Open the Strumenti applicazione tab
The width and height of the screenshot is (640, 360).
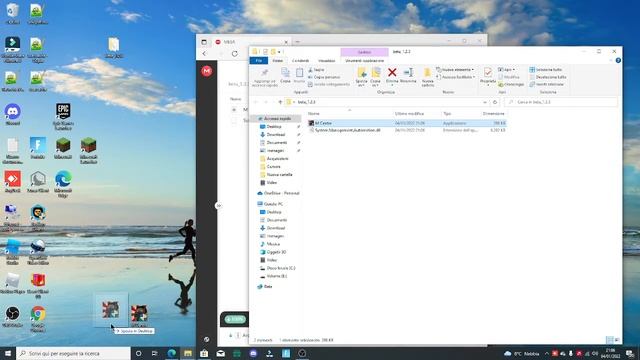point(364,60)
